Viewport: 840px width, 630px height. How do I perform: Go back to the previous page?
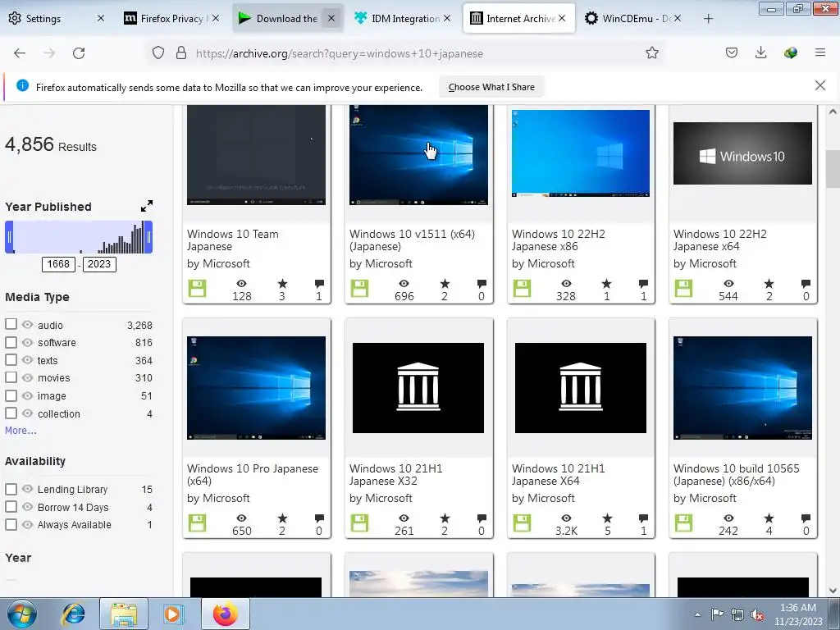(x=20, y=53)
